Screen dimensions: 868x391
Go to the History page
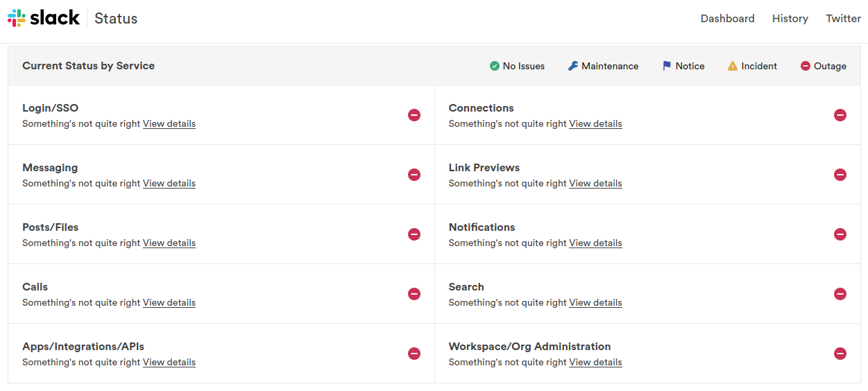click(x=790, y=19)
